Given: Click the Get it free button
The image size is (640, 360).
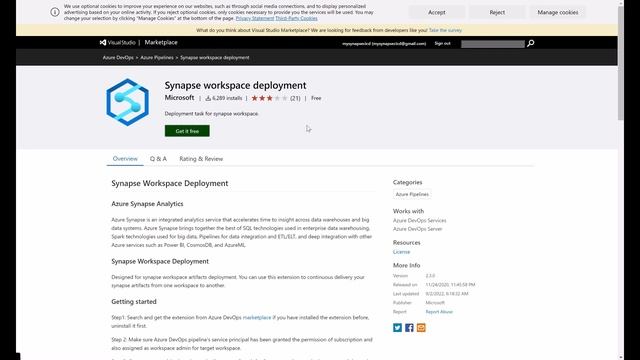Looking at the screenshot, I should pyautogui.click(x=187, y=131).
